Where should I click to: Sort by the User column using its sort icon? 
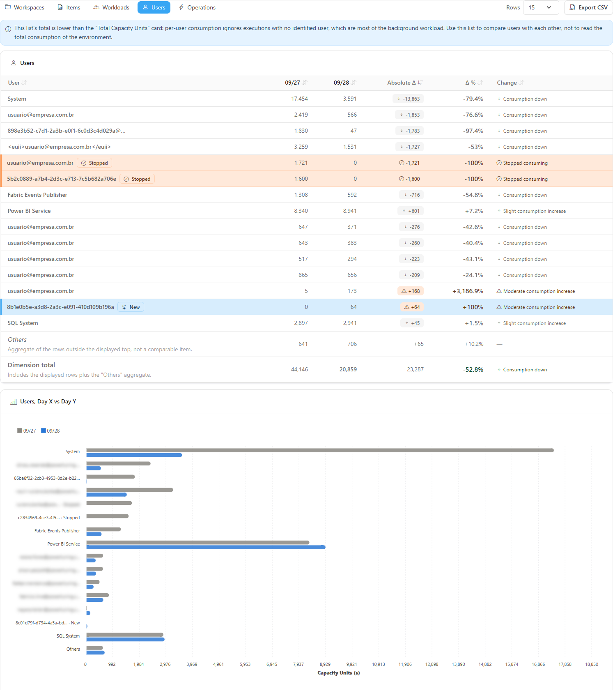click(25, 83)
